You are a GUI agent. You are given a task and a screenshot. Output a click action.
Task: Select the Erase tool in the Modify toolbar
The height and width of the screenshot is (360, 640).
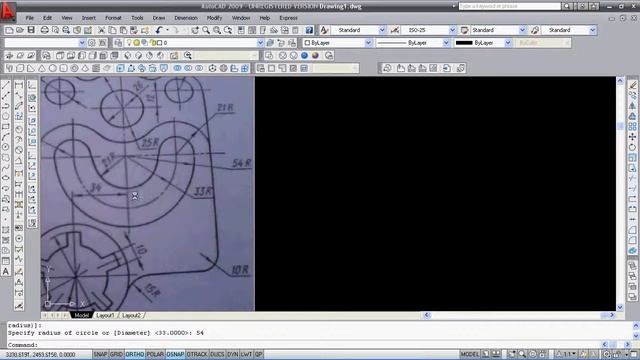click(632, 85)
